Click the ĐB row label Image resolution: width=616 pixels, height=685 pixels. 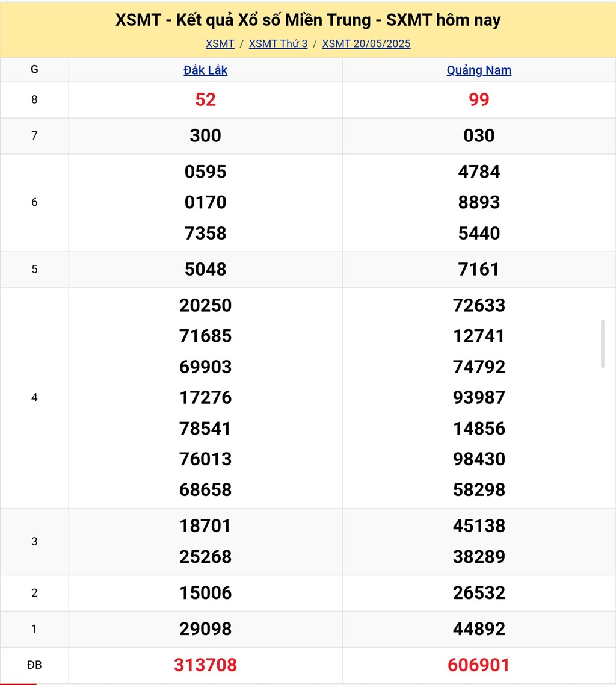click(34, 665)
